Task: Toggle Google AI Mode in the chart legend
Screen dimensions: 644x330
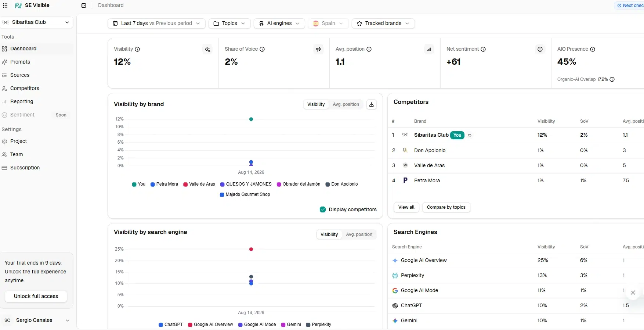Action: [257, 324]
